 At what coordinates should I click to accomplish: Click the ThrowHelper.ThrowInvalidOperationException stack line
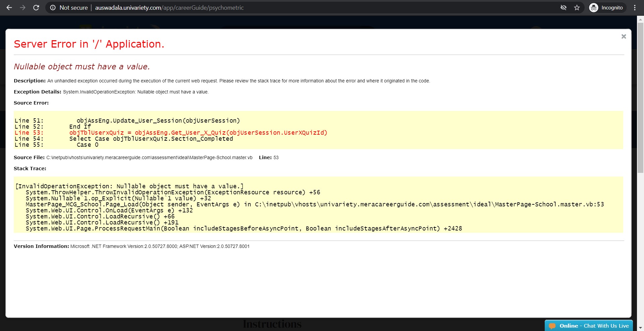[173, 192]
